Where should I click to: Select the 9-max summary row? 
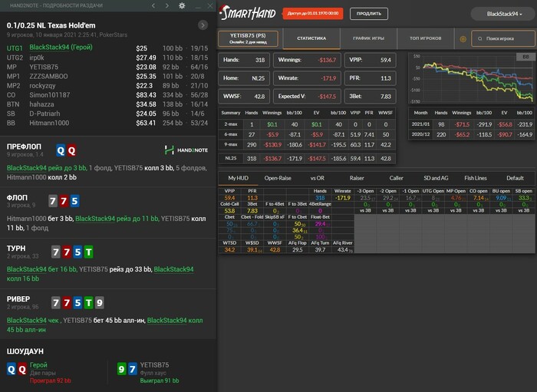pyautogui.click(x=307, y=145)
